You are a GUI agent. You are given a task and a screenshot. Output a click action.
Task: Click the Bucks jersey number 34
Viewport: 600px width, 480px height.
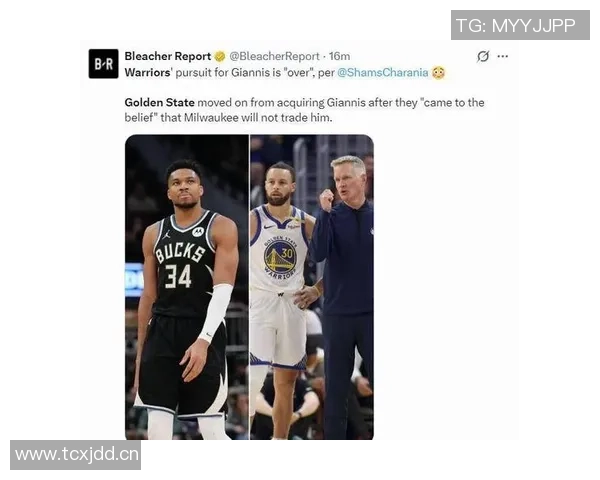pyautogui.click(x=178, y=276)
